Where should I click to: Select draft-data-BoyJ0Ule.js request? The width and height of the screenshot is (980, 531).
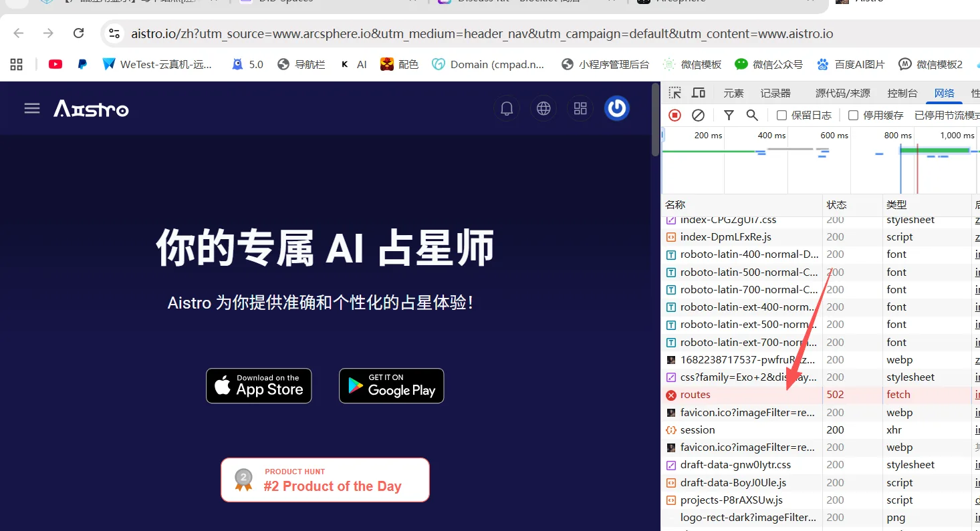point(821,482)
